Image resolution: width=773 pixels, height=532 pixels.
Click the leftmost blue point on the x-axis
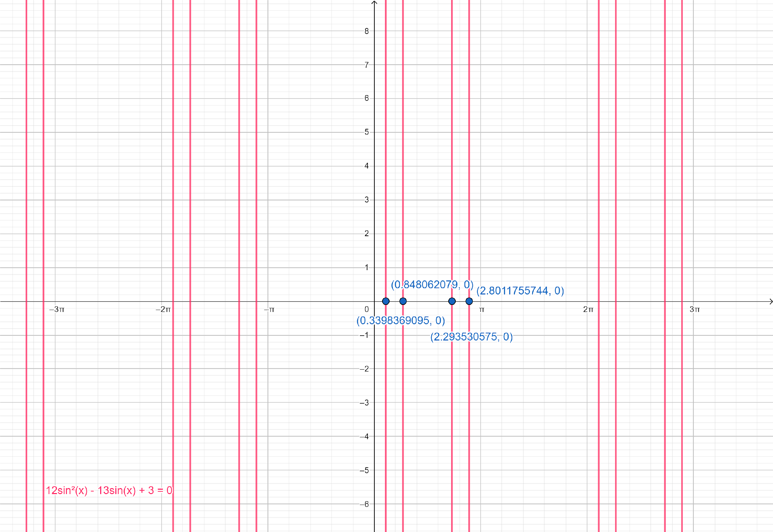(x=386, y=301)
